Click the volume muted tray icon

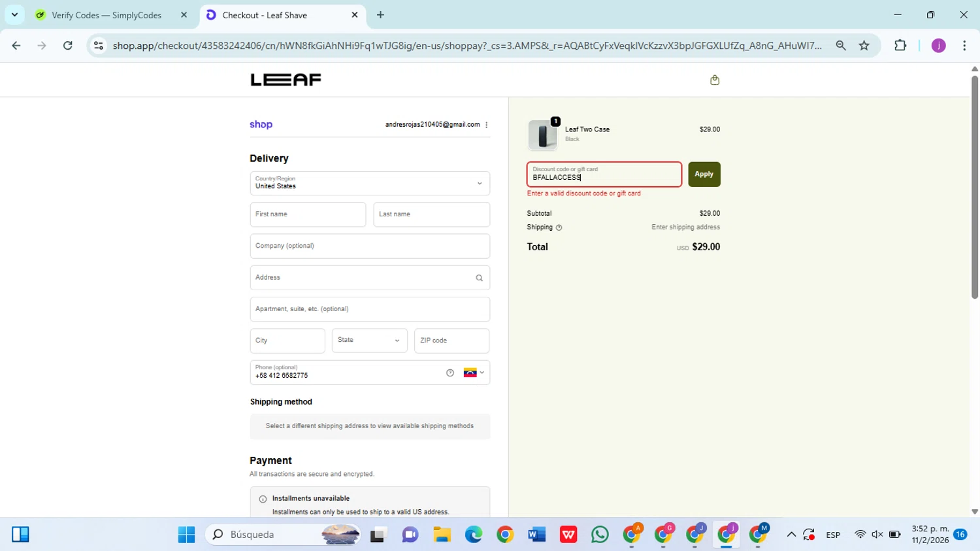coord(877,535)
